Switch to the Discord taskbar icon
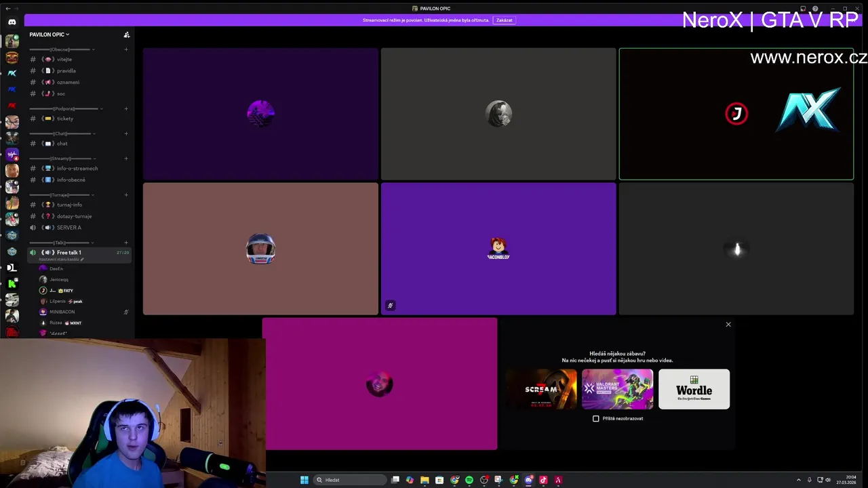The image size is (868, 488). [528, 480]
